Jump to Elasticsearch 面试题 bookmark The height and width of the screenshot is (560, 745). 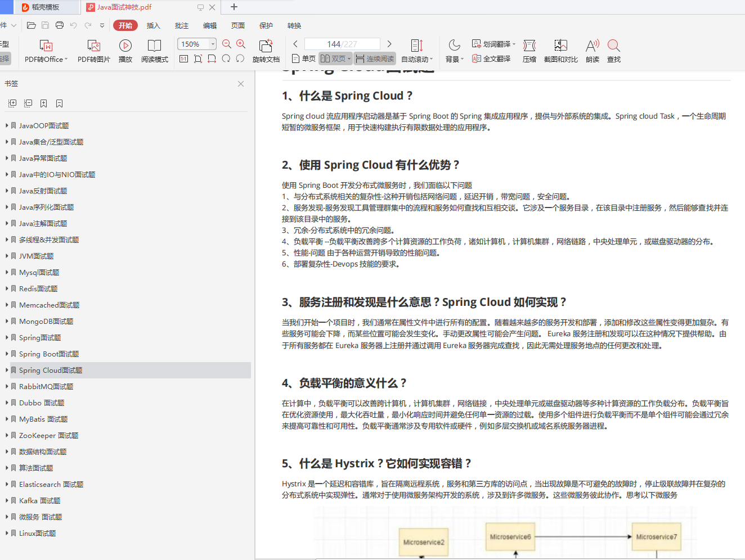coord(51,484)
